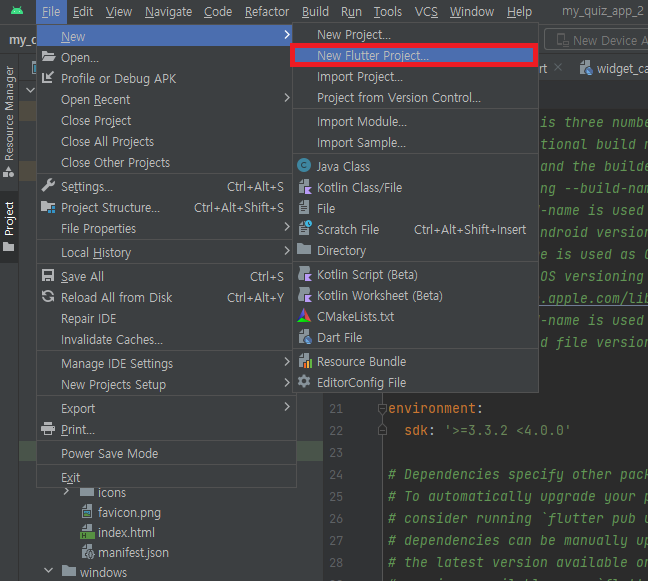Select Import Project... entry
This screenshot has width=648, height=581.
click(415, 76)
